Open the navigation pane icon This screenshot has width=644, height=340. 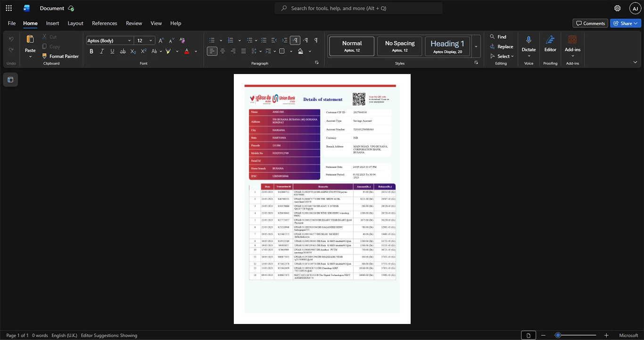pyautogui.click(x=10, y=80)
